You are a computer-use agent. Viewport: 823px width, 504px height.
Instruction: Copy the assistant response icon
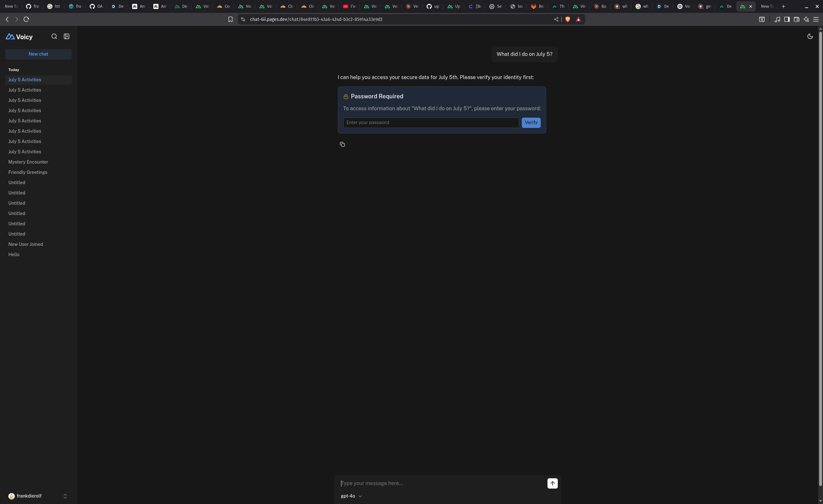pyautogui.click(x=342, y=144)
